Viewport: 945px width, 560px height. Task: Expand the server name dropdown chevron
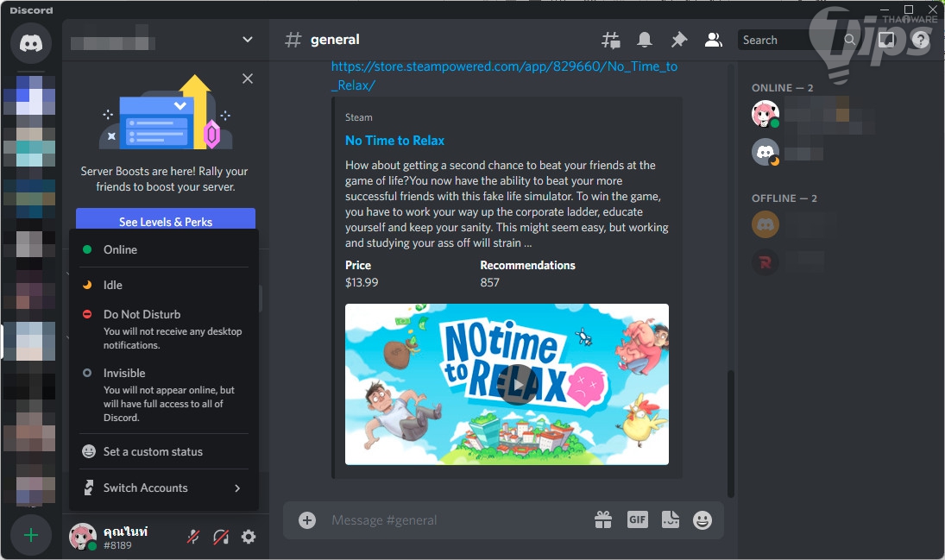(247, 40)
